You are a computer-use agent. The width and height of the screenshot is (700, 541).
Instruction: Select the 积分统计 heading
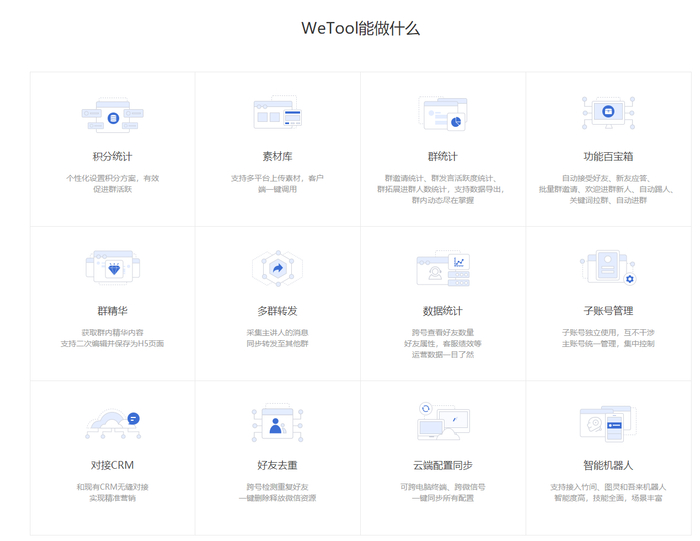point(112,157)
